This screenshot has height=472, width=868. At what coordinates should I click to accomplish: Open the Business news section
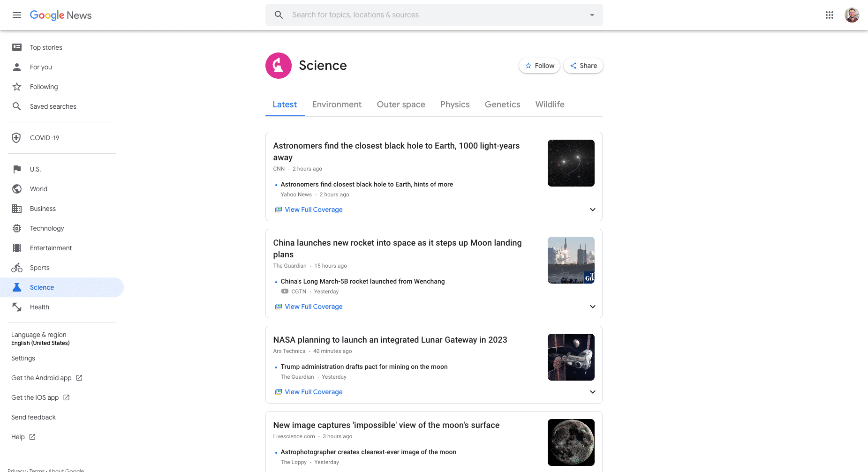(x=43, y=209)
